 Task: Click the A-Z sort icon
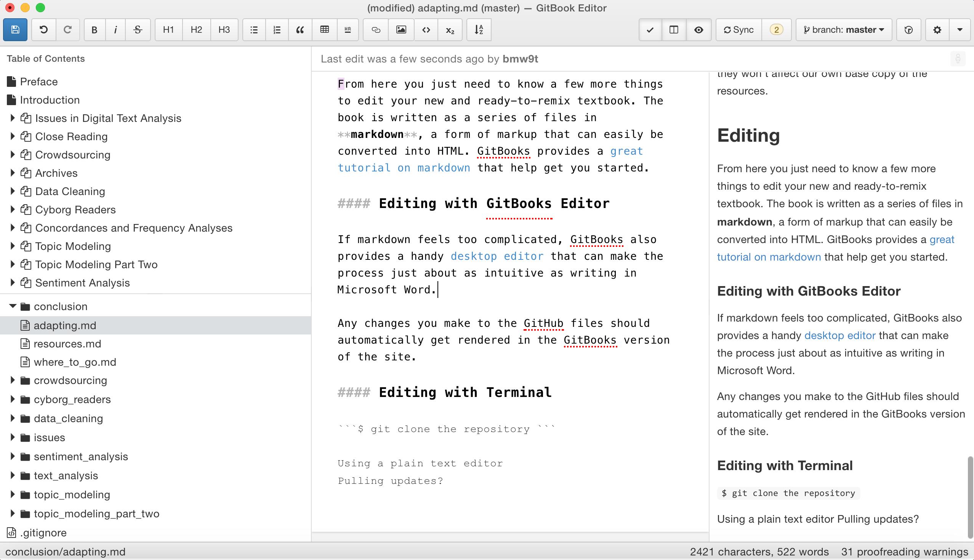click(x=479, y=30)
